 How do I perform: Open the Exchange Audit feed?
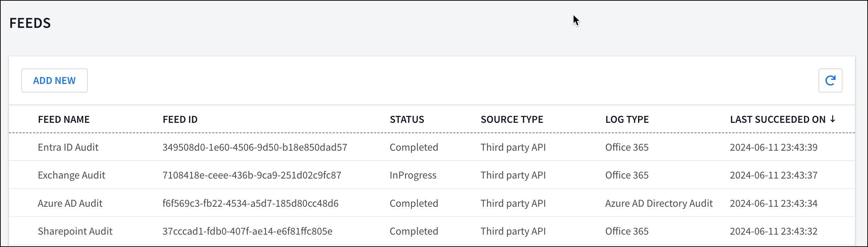72,175
